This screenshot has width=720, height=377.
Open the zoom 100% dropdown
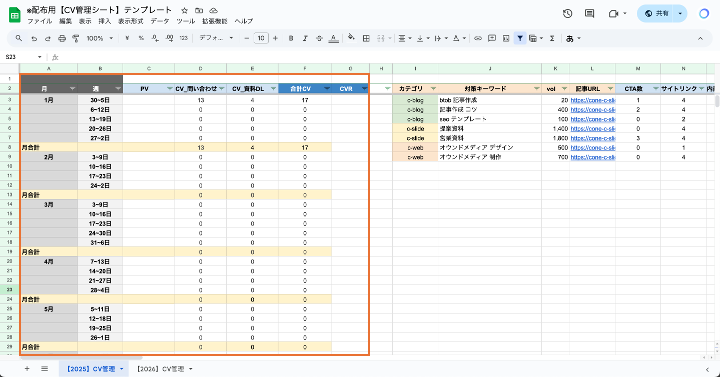(100, 39)
